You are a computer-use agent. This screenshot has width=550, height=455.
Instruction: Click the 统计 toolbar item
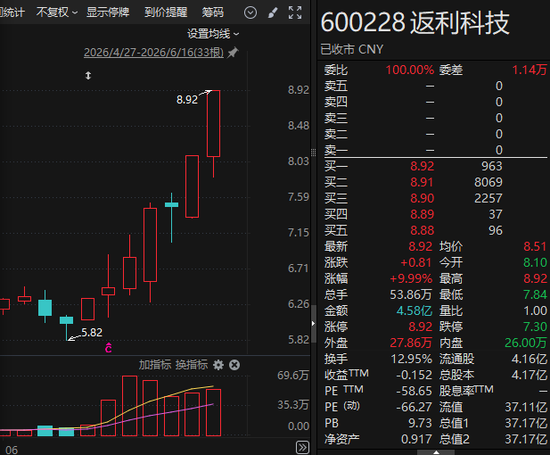[12, 13]
